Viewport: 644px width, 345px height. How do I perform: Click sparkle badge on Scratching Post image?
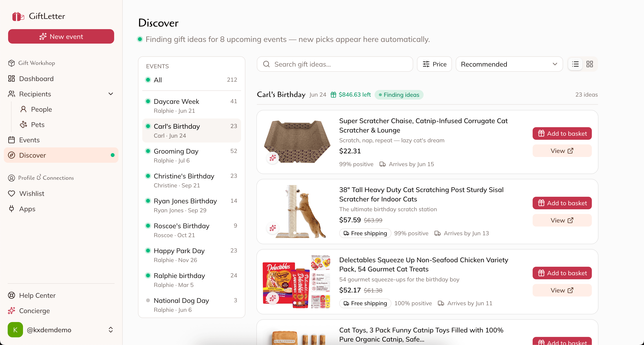coord(273,228)
